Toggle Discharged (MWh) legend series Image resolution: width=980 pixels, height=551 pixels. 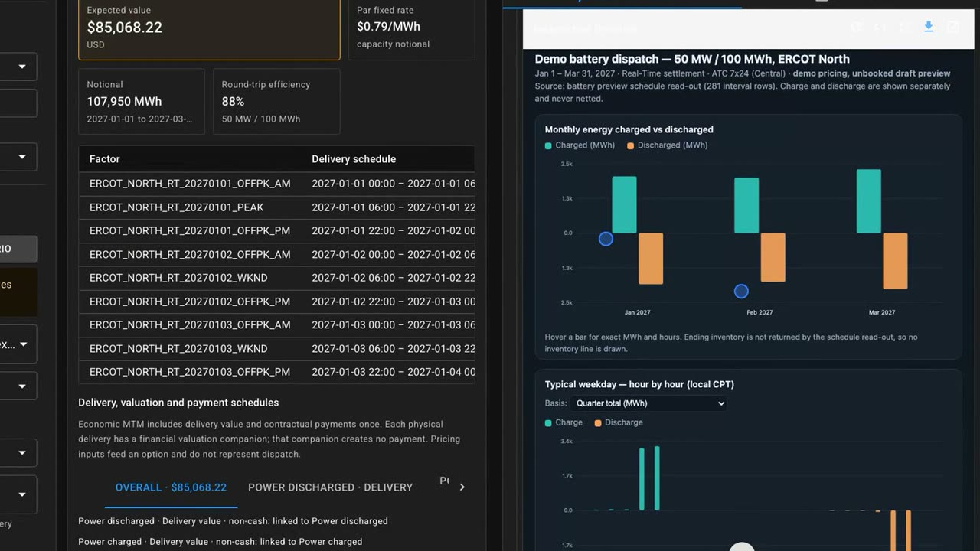667,145
